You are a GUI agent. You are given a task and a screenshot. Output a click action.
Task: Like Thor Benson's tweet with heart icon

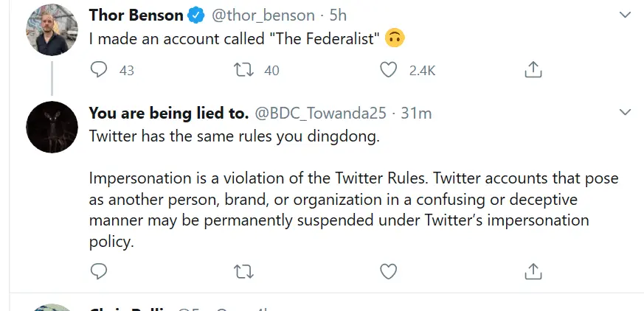[x=389, y=70]
